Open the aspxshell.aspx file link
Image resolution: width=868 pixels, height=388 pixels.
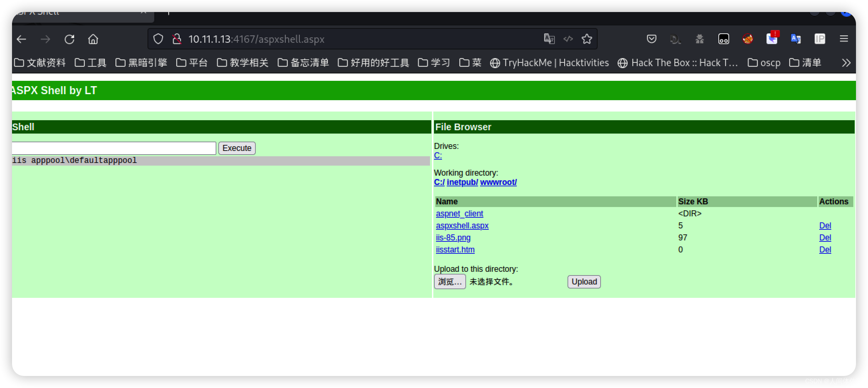click(462, 226)
